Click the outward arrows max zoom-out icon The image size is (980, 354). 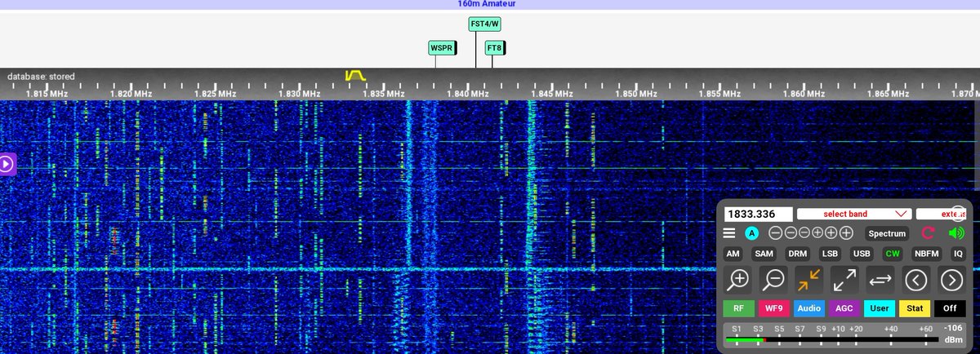pyautogui.click(x=844, y=281)
